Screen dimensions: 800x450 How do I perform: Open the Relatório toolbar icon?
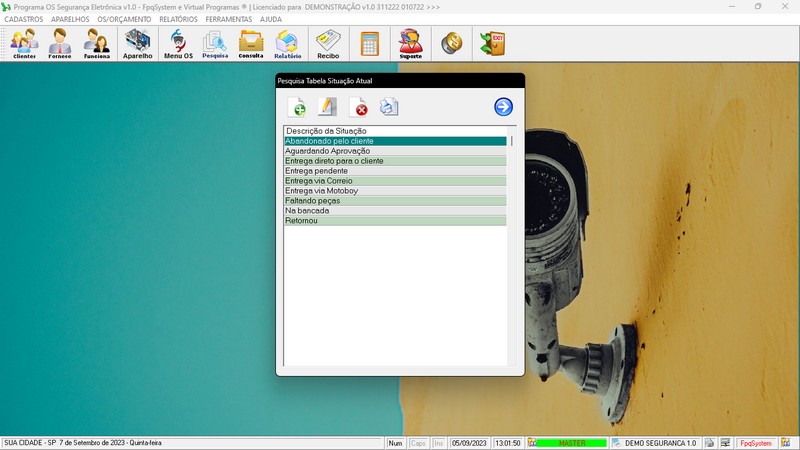(x=288, y=44)
